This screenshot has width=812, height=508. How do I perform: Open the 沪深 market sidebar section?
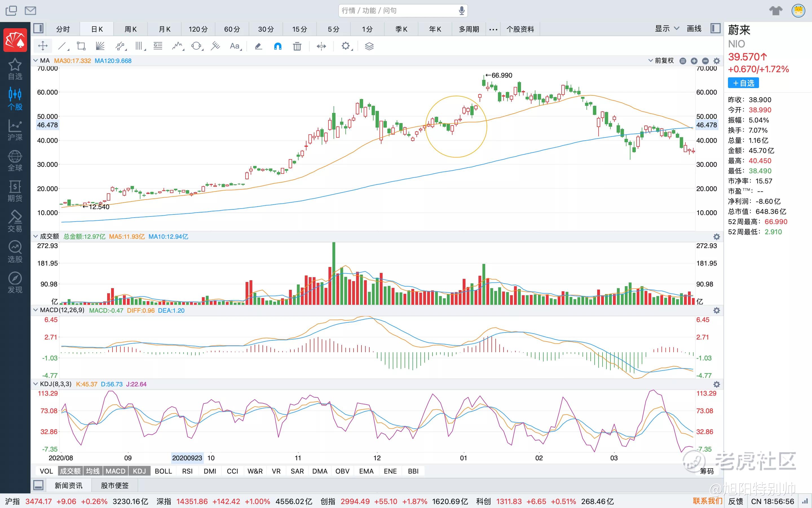(15, 130)
